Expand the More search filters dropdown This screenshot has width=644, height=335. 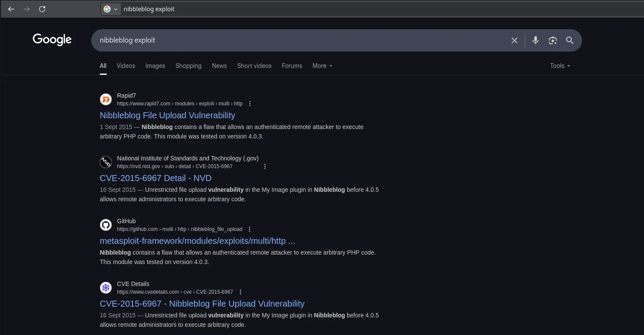pyautogui.click(x=322, y=66)
